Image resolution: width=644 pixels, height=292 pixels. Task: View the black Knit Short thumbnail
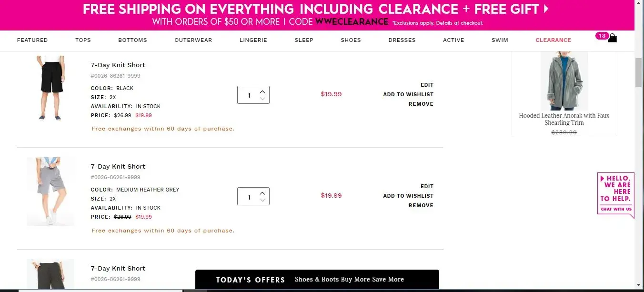point(50,88)
